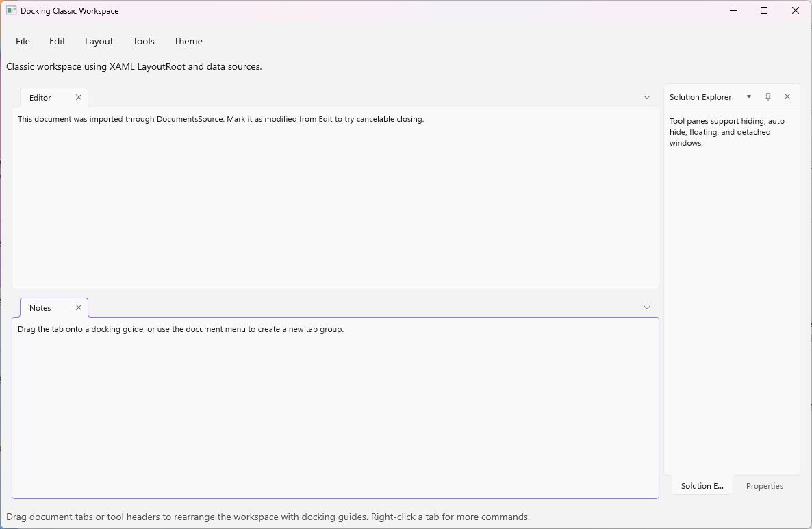Click the application icon in the title bar
The width and height of the screenshot is (812, 529).
click(x=12, y=10)
